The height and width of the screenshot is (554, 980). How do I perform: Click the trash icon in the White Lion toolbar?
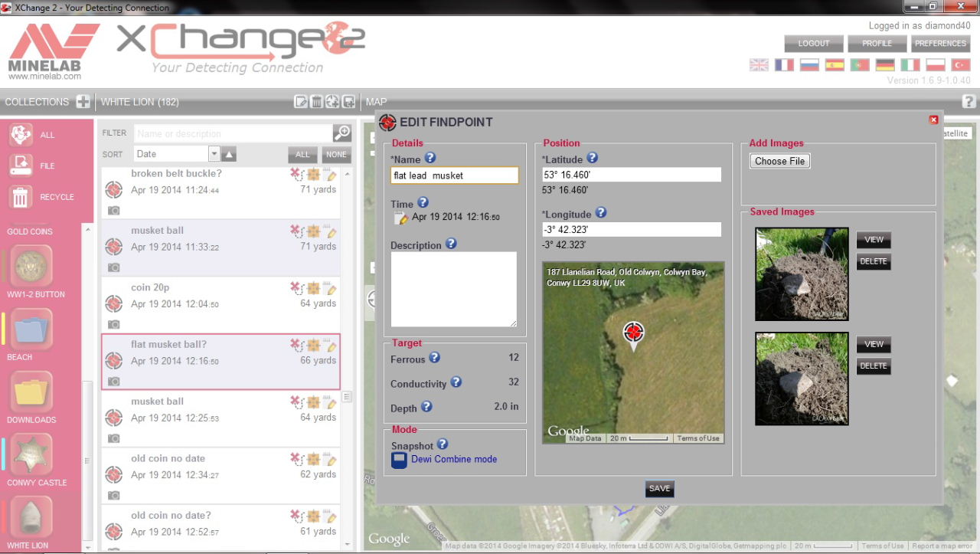point(316,101)
